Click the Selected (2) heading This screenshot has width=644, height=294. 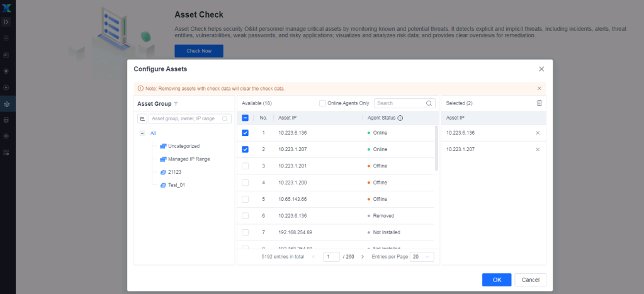coord(459,103)
